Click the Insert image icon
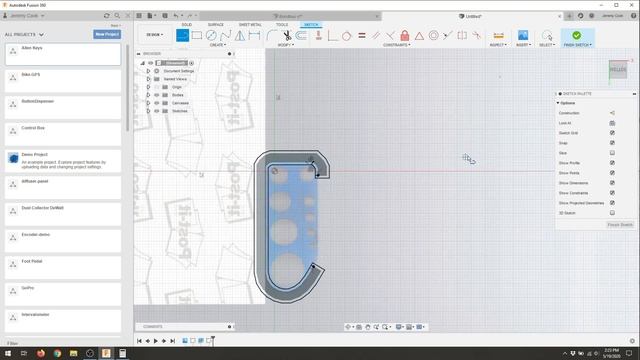The height and width of the screenshot is (360, 640). [523, 35]
